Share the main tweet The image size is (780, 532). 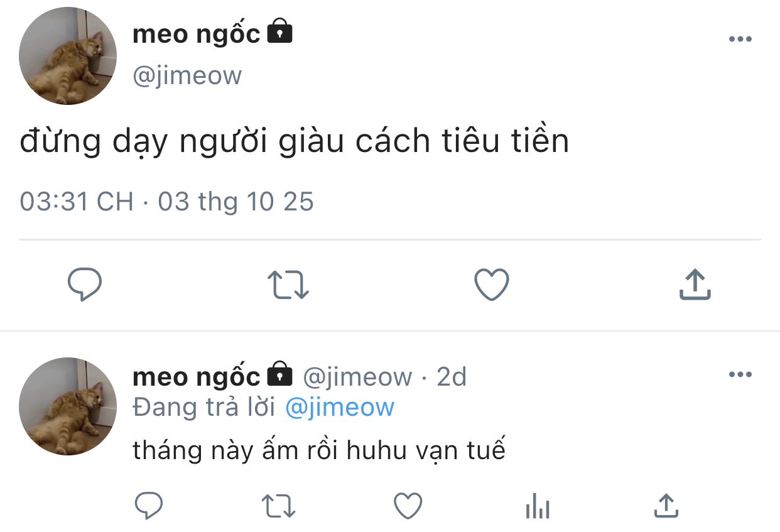click(695, 285)
